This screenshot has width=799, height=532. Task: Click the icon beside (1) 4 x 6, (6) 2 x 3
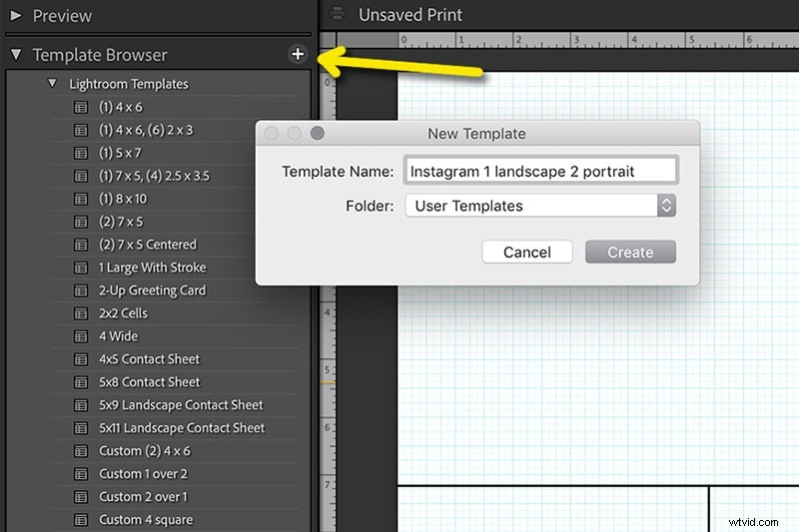(81, 130)
